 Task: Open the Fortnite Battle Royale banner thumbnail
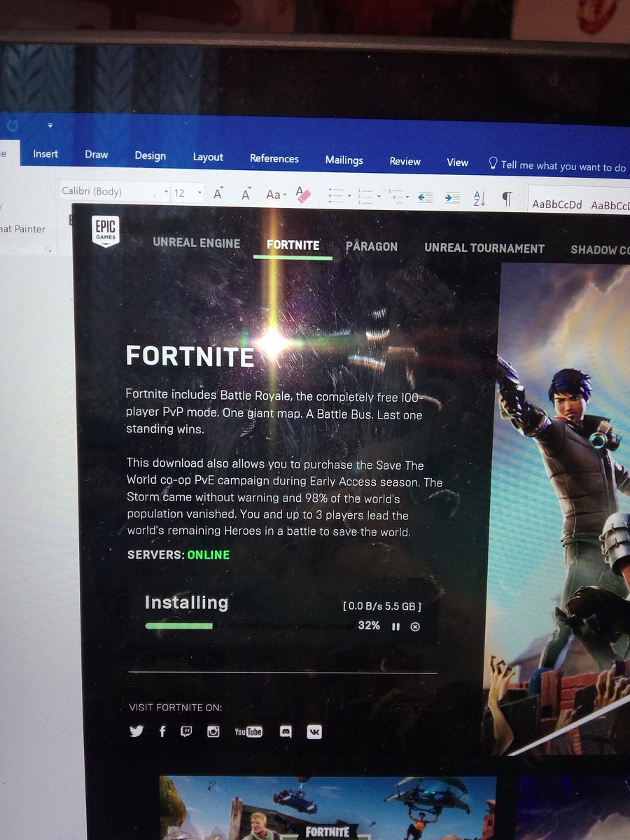point(328,808)
